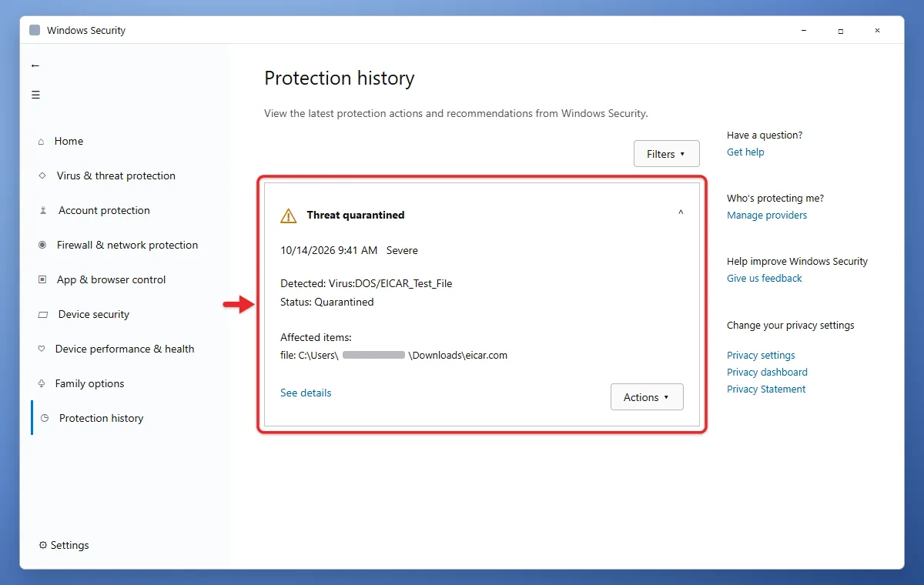Image resolution: width=924 pixels, height=585 pixels.
Task: Go to Home in the sidebar
Action: 69,142
